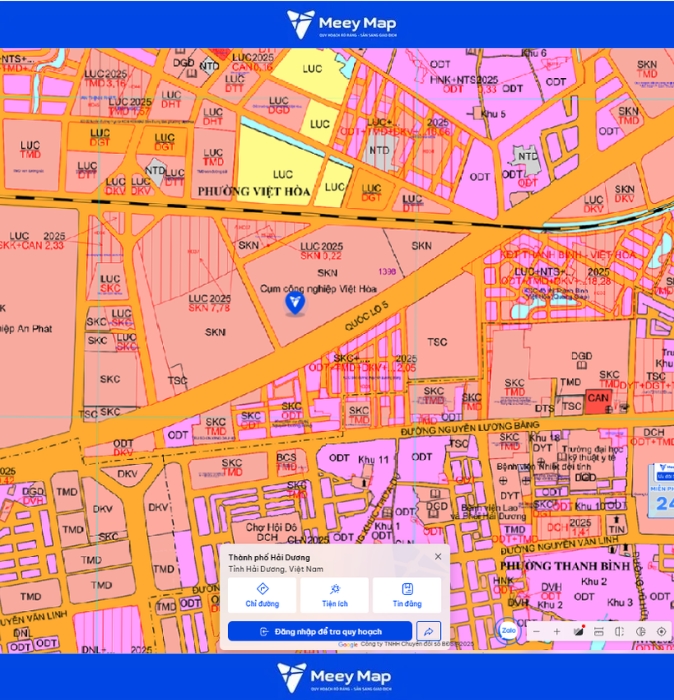Toggle the split map compare icon

(x=619, y=632)
